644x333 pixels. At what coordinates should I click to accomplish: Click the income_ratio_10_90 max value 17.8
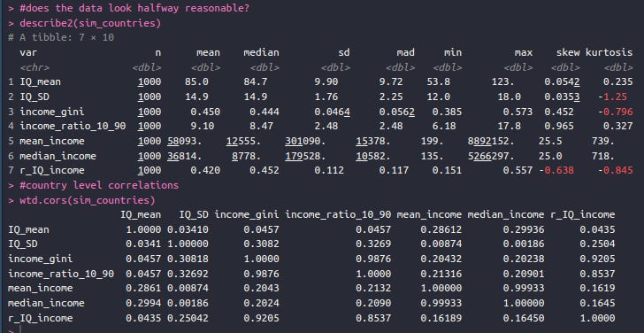(509, 126)
